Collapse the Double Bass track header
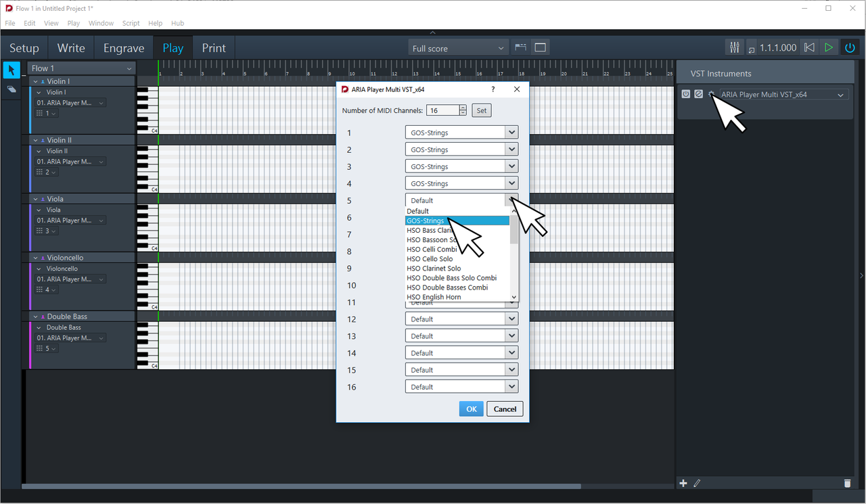The image size is (866, 504). coord(35,317)
